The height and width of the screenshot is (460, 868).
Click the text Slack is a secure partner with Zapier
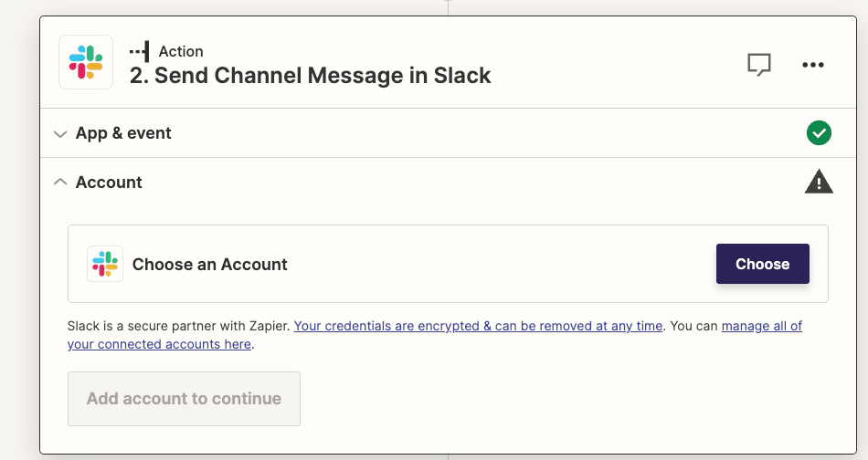coord(179,326)
